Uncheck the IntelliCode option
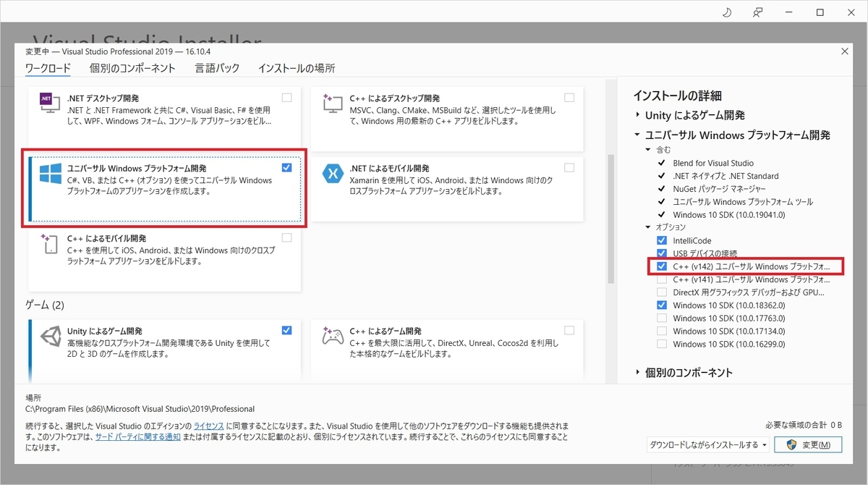The height and width of the screenshot is (485, 868). 662,240
